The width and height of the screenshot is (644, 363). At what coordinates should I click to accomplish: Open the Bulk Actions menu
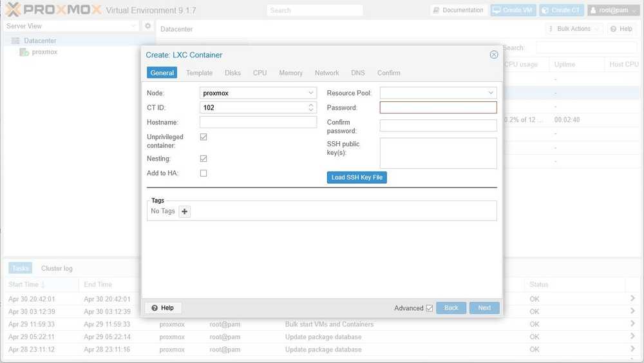tap(574, 29)
